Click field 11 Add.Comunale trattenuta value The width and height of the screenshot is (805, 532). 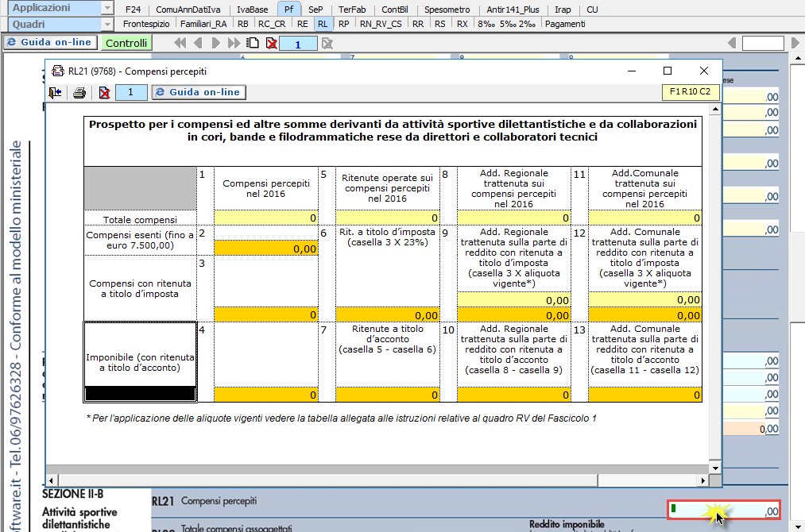tap(644, 218)
